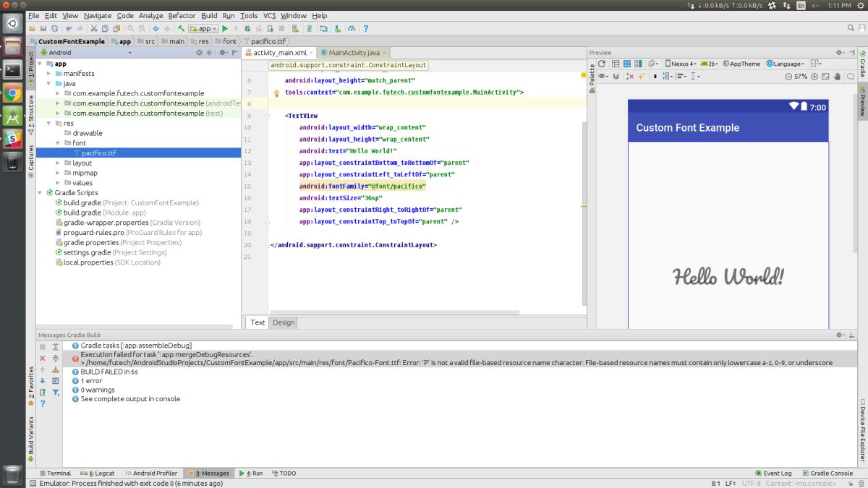Open the Nexus 4 device dropdown

pos(681,64)
